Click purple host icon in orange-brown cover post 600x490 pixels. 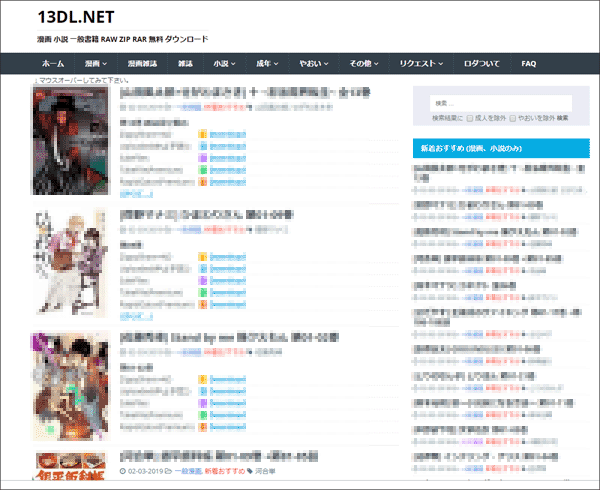coord(202,403)
